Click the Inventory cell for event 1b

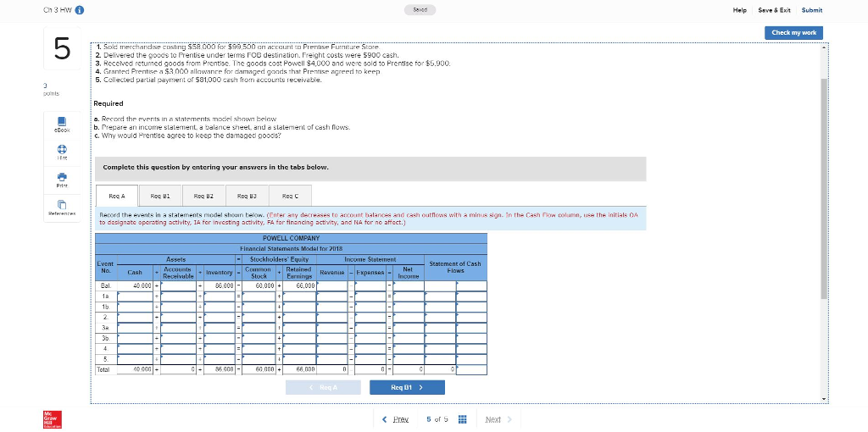[220, 307]
